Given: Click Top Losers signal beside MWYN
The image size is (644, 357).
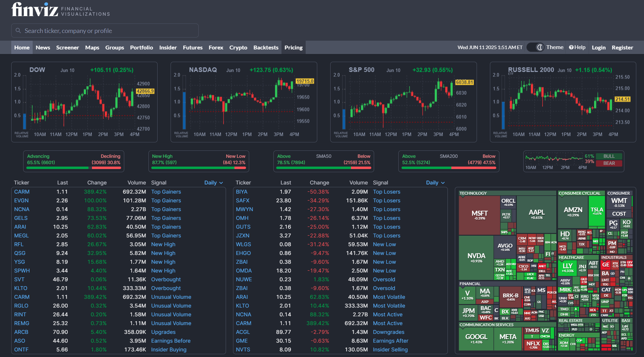Looking at the screenshot, I should coord(386,209).
